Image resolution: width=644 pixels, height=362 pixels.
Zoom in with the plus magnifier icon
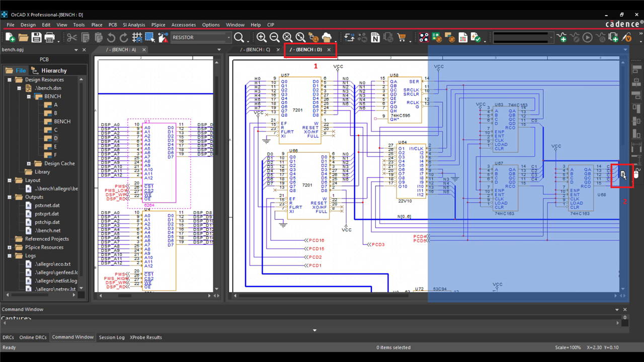[x=261, y=37]
